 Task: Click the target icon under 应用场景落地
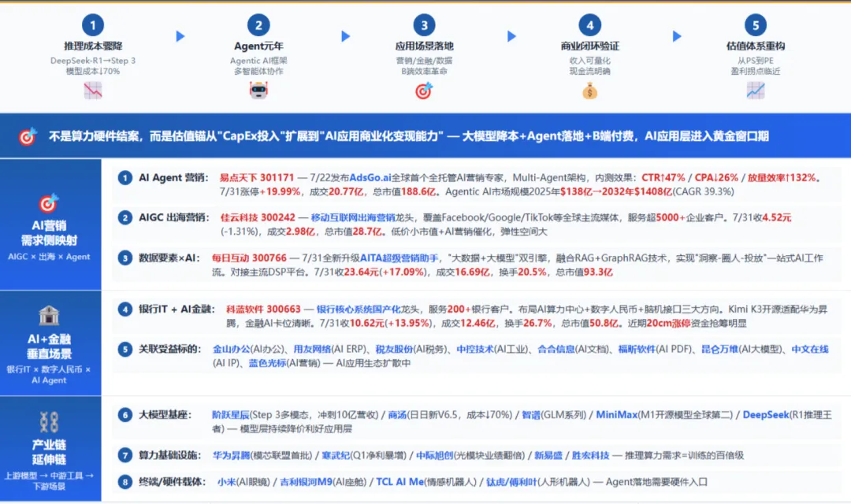(x=424, y=90)
